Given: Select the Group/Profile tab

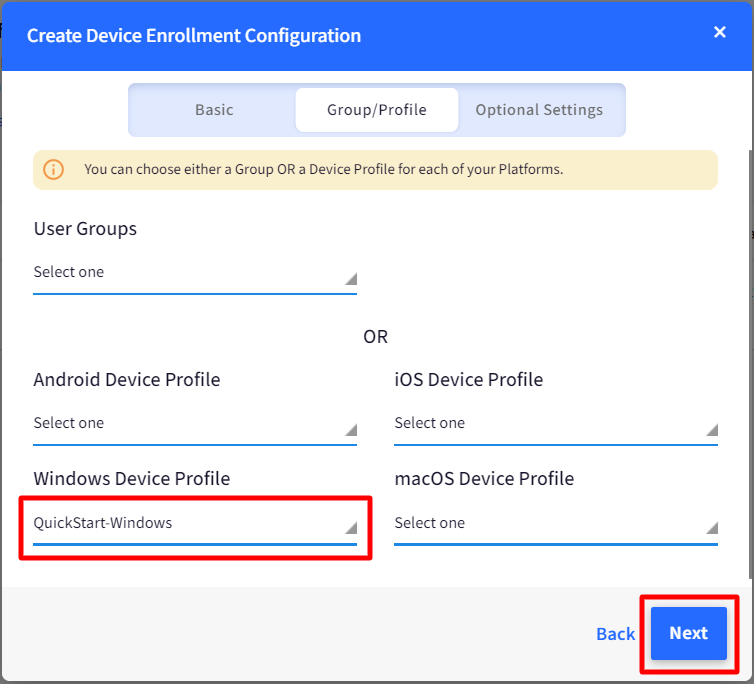Looking at the screenshot, I should (x=376, y=110).
